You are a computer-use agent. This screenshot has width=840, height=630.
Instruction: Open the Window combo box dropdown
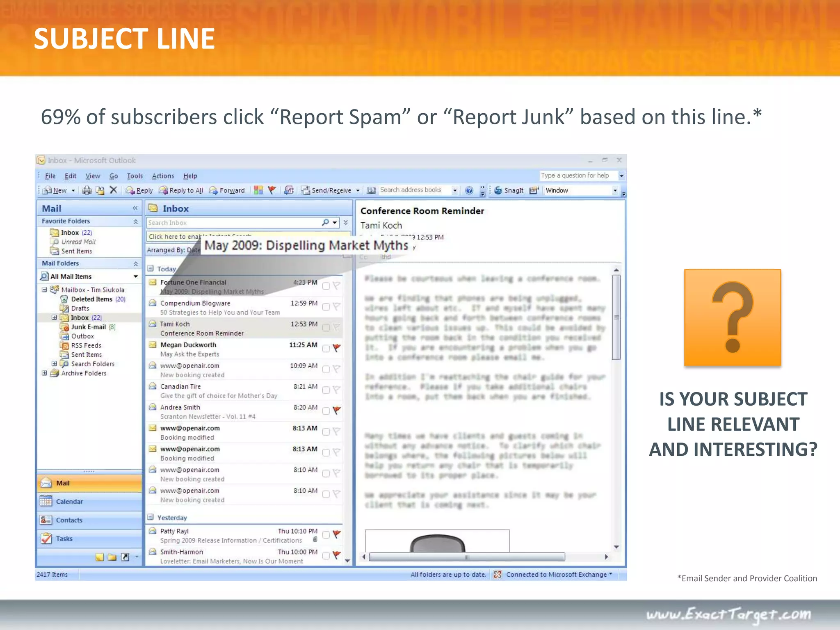click(615, 190)
